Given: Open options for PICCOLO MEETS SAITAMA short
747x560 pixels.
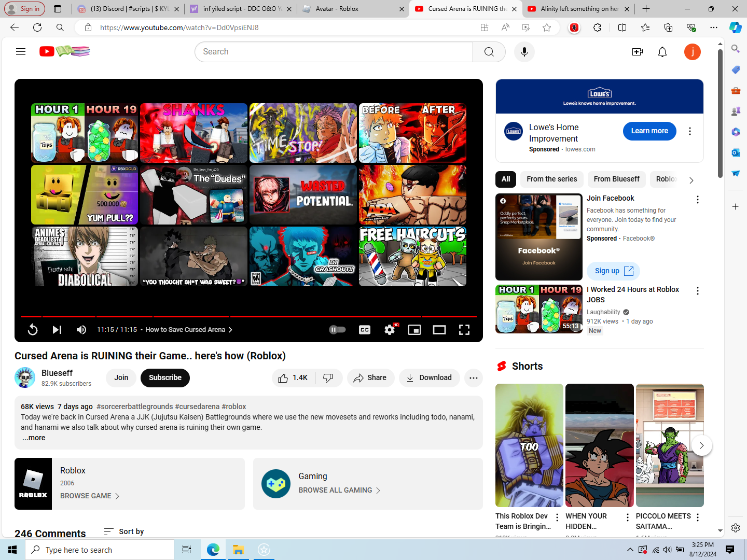Looking at the screenshot, I should [698, 517].
